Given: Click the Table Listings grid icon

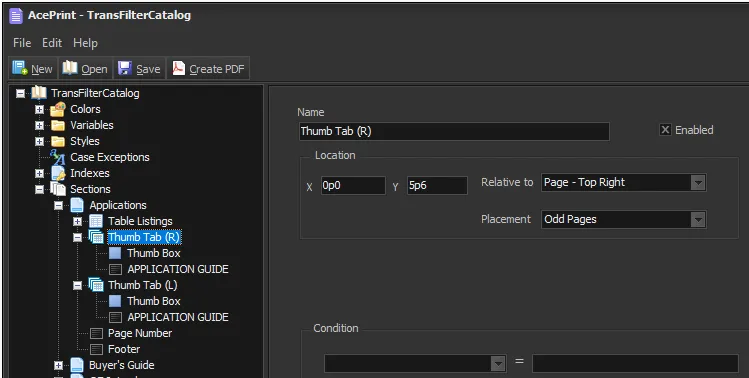Looking at the screenshot, I should click(x=96, y=221).
